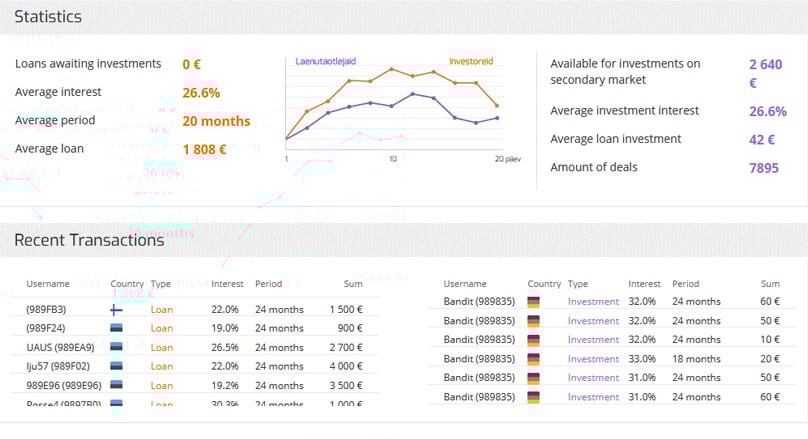
Task: Click the 33.0% interest cell
Action: click(642, 359)
